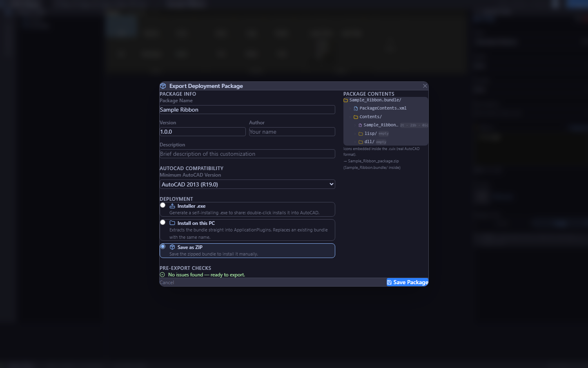Click the Save as ZIP cube icon
Viewport: 588px width, 368px height.
(172, 247)
